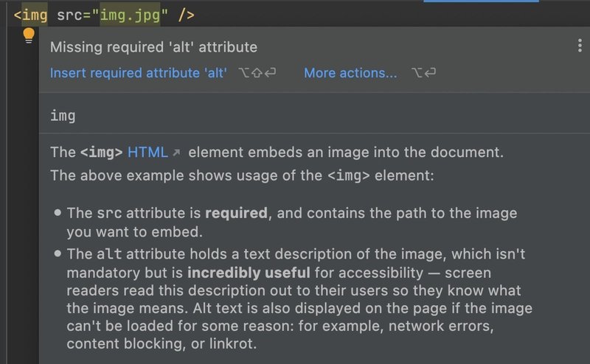This screenshot has height=364, width=590.
Task: Follow the HTML documentation link
Action: tap(147, 153)
